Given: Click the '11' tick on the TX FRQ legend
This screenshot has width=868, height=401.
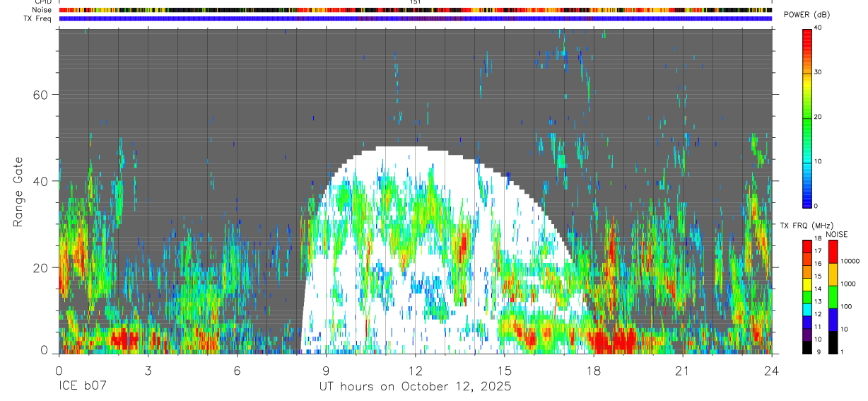Looking at the screenshot, I should pyautogui.click(x=818, y=327).
